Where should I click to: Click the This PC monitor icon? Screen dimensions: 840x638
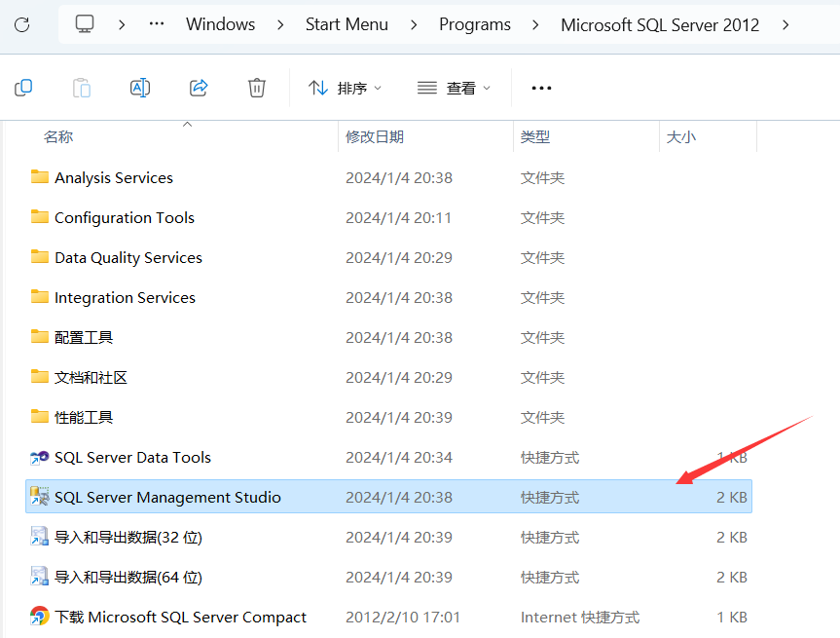pos(85,24)
